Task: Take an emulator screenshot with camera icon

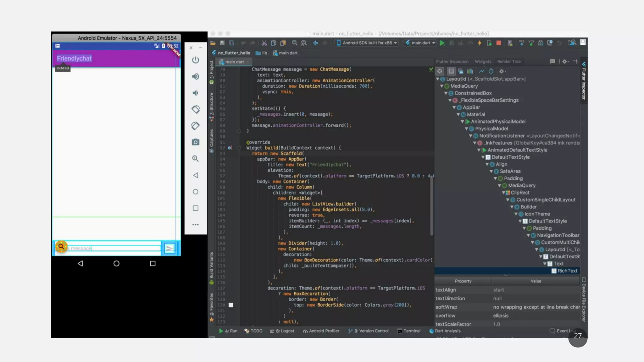Action: coord(195,142)
